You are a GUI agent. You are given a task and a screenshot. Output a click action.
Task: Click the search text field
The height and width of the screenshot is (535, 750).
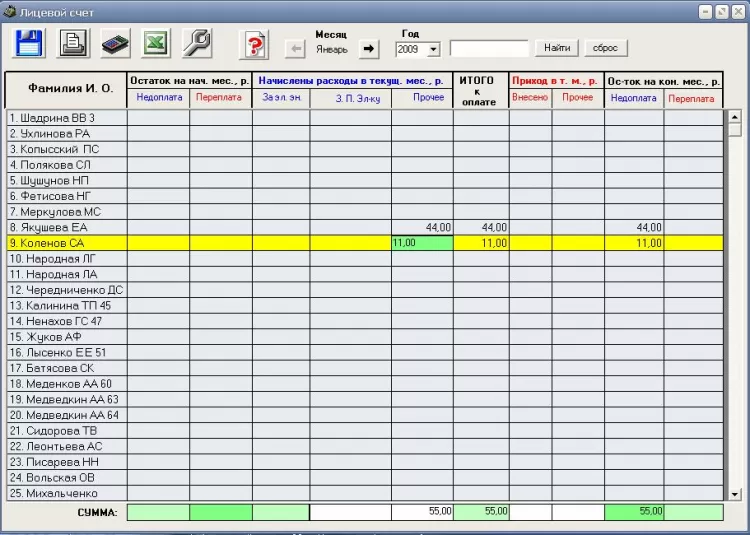point(489,49)
